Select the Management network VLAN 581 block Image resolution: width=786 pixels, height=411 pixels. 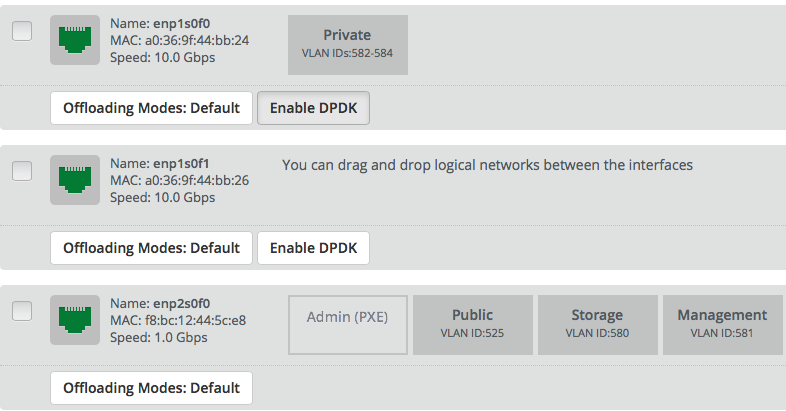tap(722, 324)
